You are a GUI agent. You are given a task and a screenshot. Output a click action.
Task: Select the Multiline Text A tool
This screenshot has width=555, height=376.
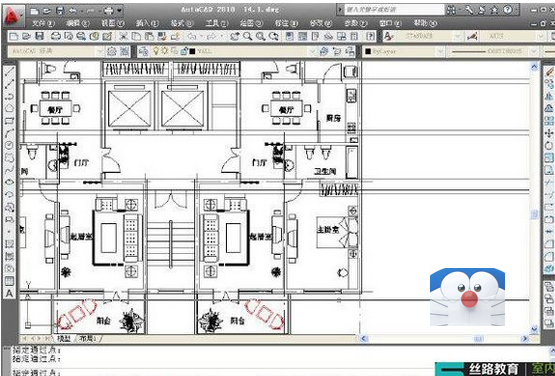pyautogui.click(x=9, y=294)
